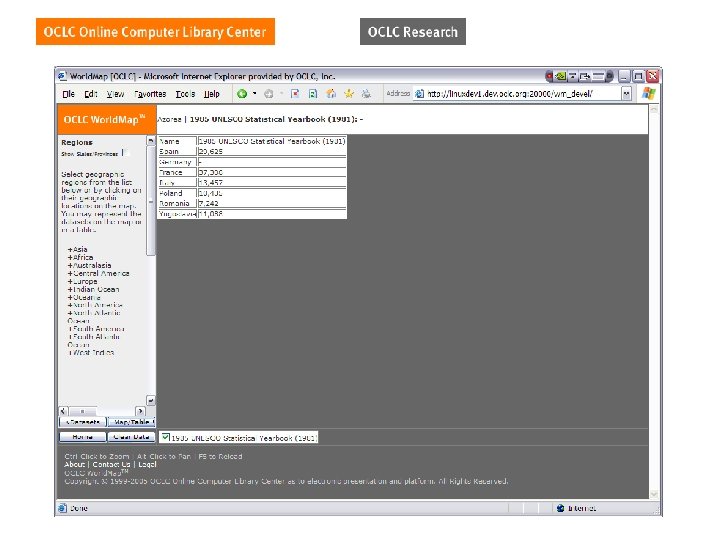Open the address bar dropdown
This screenshot has width=720, height=540.
click(x=626, y=94)
